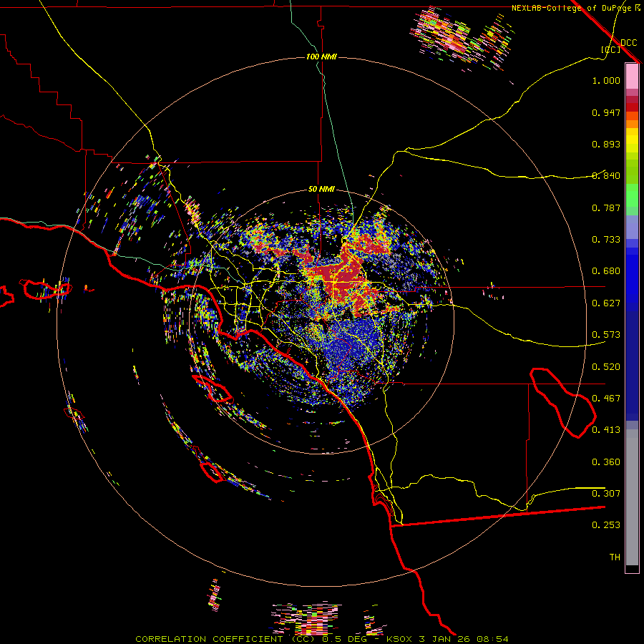Viewport: 644px width, 644px height.
Task: Select the 0.627 scale value
Action: click(x=606, y=303)
